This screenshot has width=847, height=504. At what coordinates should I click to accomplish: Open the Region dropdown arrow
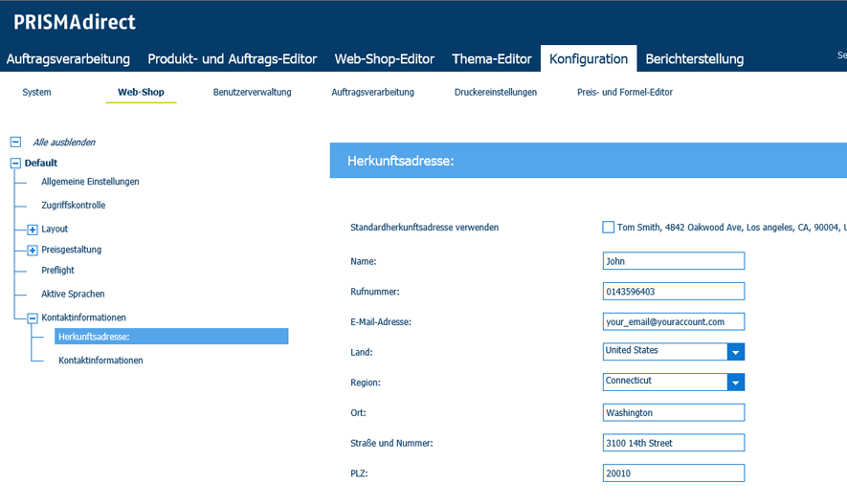[x=736, y=382]
